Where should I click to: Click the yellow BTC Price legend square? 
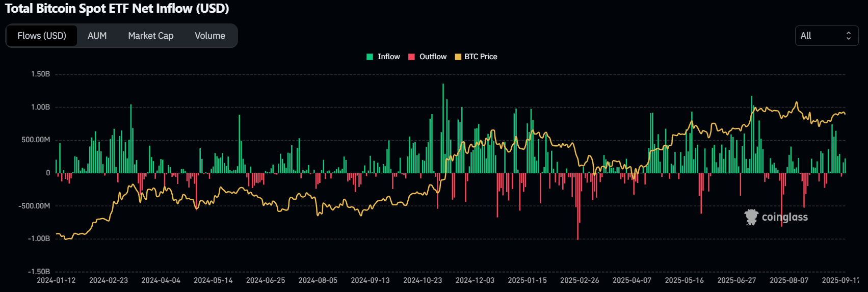click(458, 57)
